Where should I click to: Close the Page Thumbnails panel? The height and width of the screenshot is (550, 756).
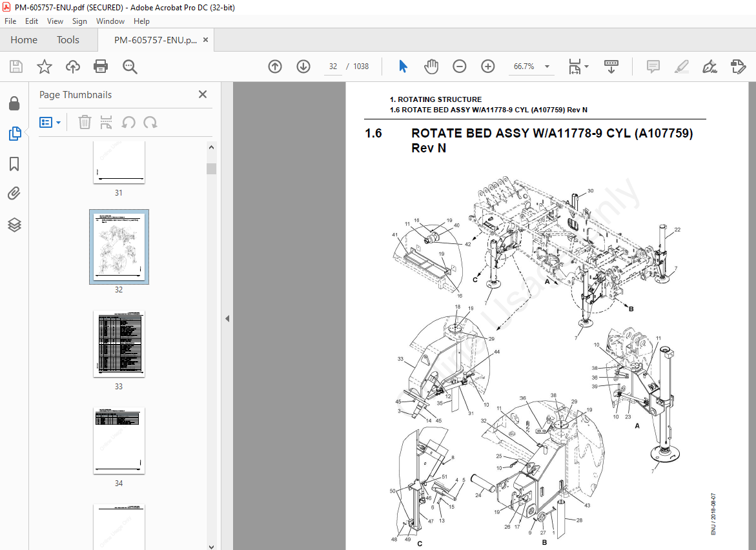(x=203, y=94)
